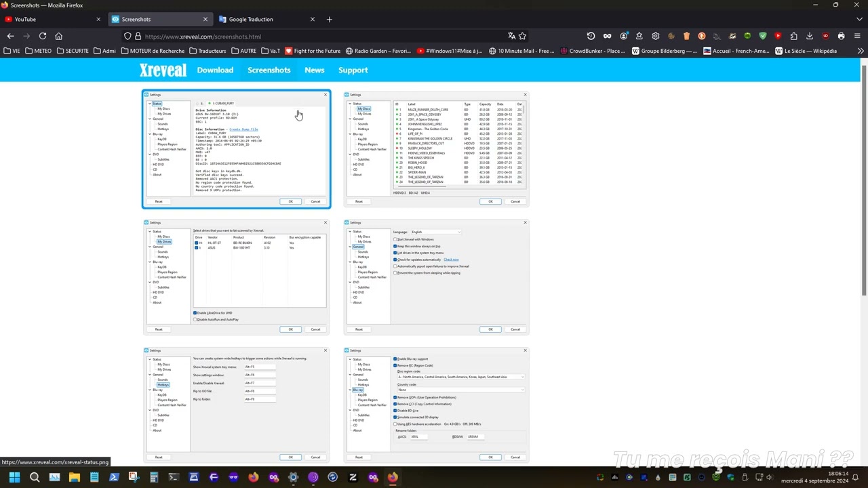Open the Le Siècle Wikipédia bookmark
This screenshot has height=488, width=868.
[x=806, y=51]
